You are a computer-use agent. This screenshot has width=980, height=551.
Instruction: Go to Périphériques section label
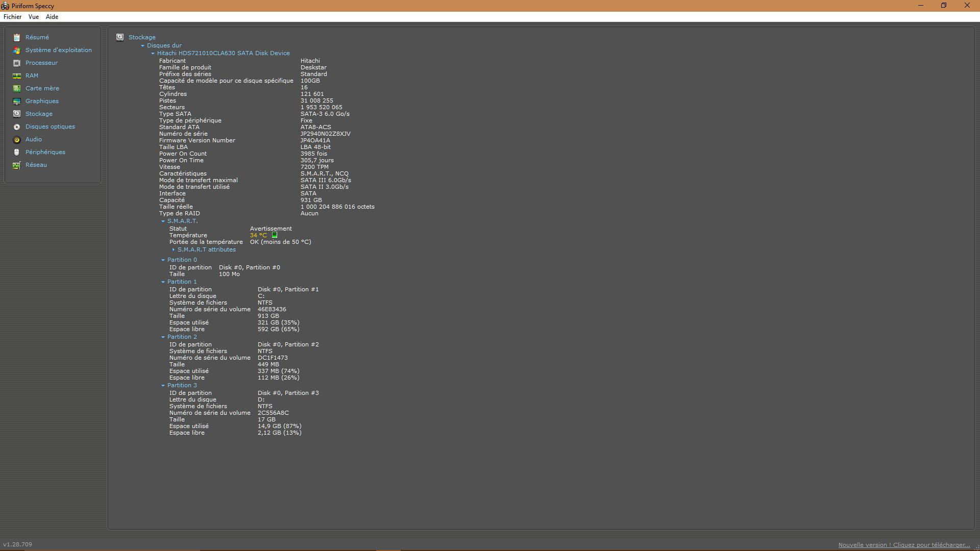pyautogui.click(x=45, y=152)
